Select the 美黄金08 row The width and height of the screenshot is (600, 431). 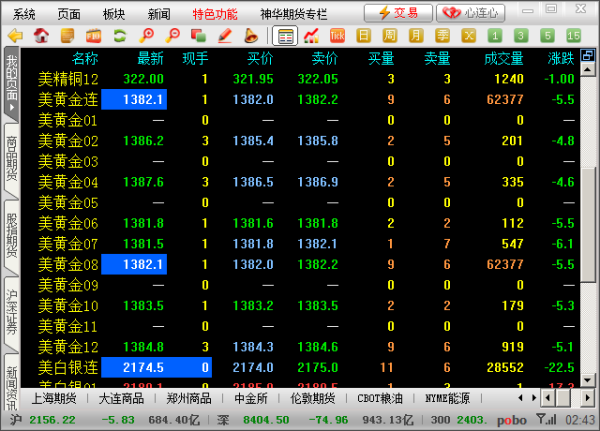(x=300, y=264)
